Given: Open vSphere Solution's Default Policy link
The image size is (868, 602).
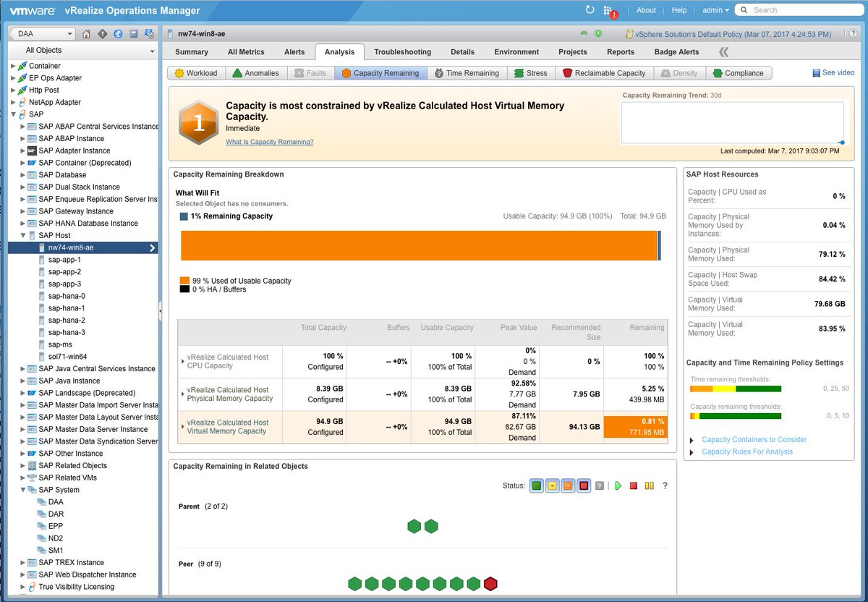Looking at the screenshot, I should pos(733,34).
